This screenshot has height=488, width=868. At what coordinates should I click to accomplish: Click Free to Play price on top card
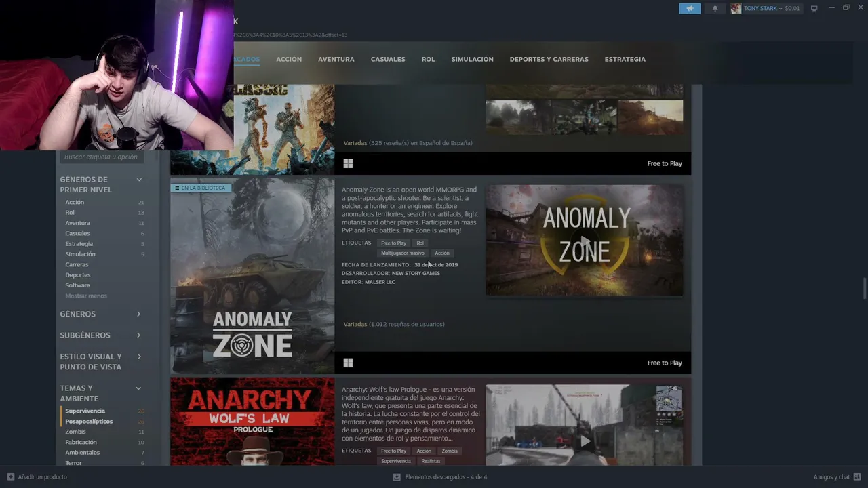665,163
